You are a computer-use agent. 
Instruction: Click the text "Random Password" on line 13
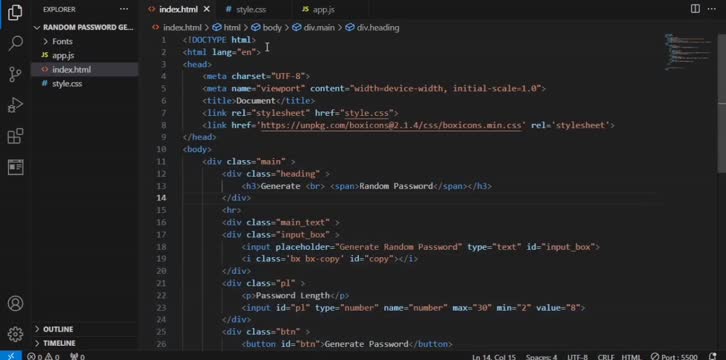(x=395, y=186)
